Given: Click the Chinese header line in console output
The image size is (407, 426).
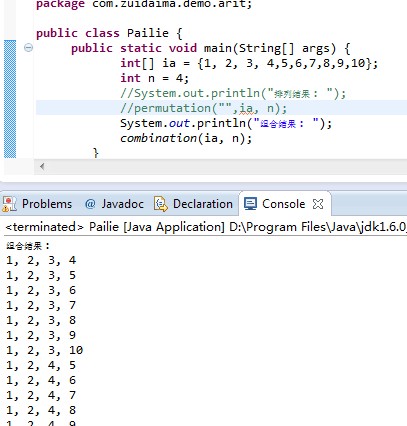Looking at the screenshot, I should [x=28, y=246].
